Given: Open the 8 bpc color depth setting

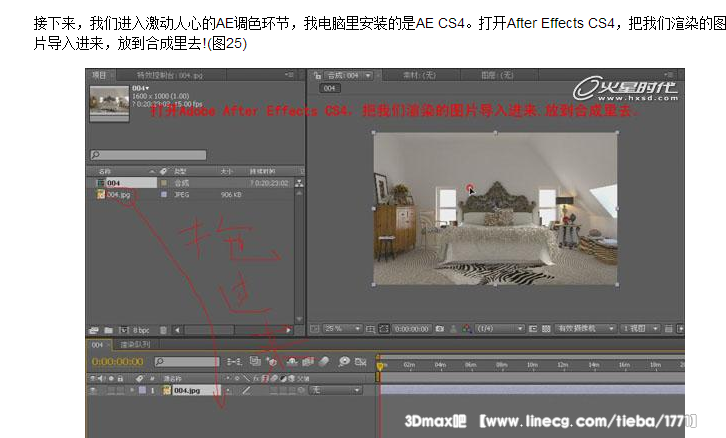Looking at the screenshot, I should click(141, 330).
